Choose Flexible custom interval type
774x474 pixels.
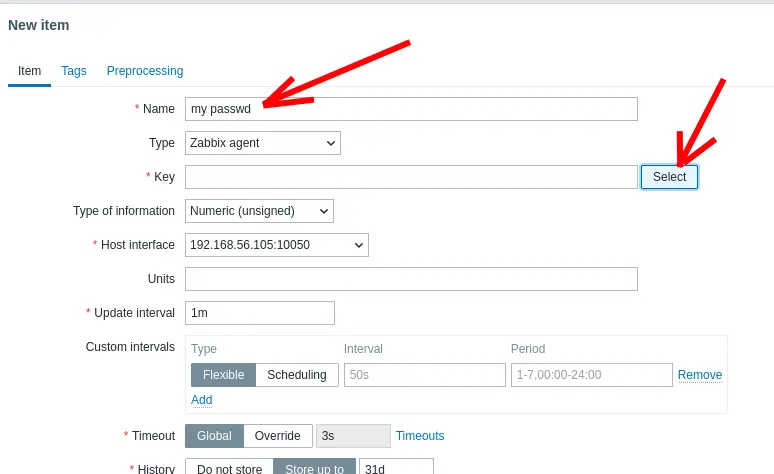coord(223,375)
